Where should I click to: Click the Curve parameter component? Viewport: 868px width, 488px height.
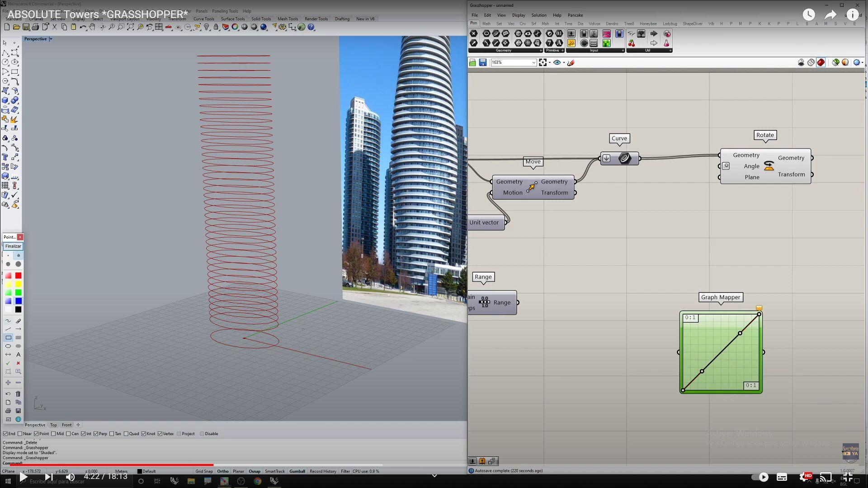pos(620,158)
